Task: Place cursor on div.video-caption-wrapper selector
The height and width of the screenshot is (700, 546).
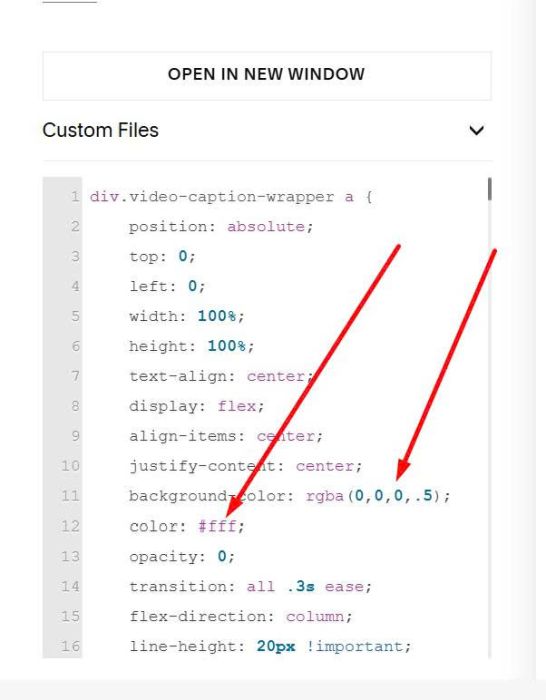Action: click(212, 197)
